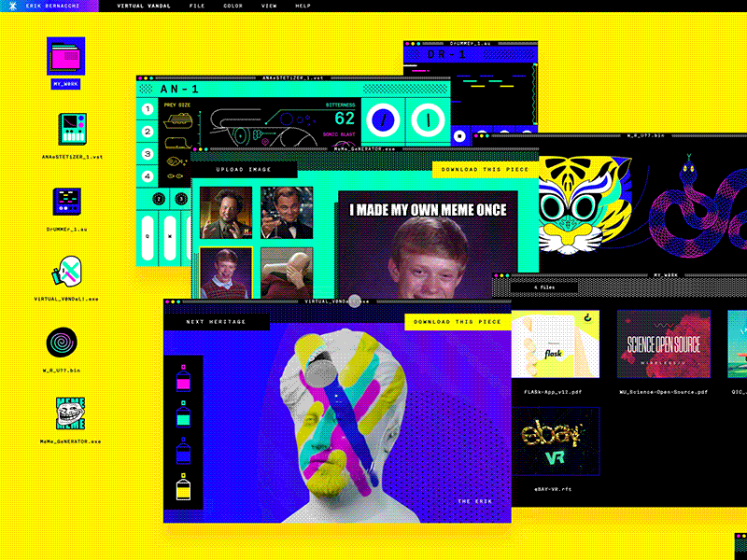Viewport: 747px width, 560px height.
Task: Choose the whale prey size icon
Action: (x=177, y=143)
